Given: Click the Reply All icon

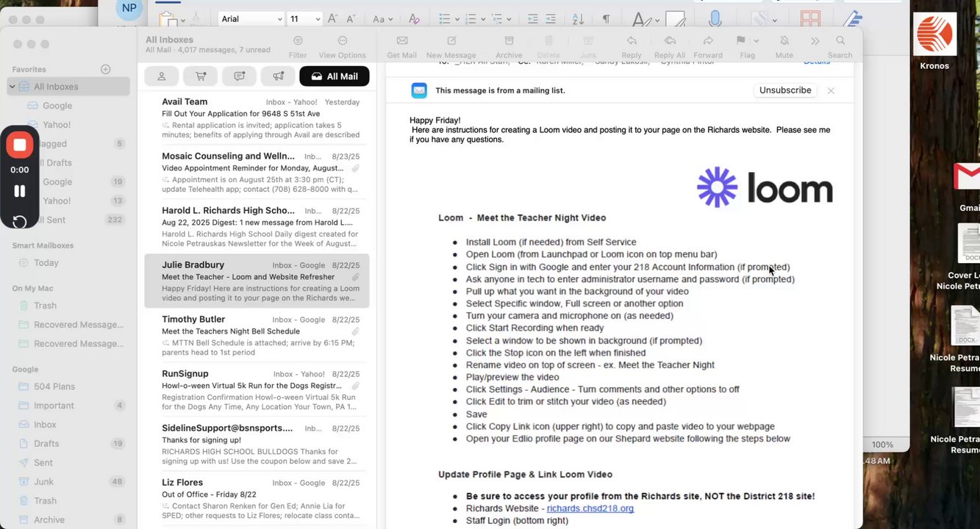Looking at the screenshot, I should click(x=670, y=41).
